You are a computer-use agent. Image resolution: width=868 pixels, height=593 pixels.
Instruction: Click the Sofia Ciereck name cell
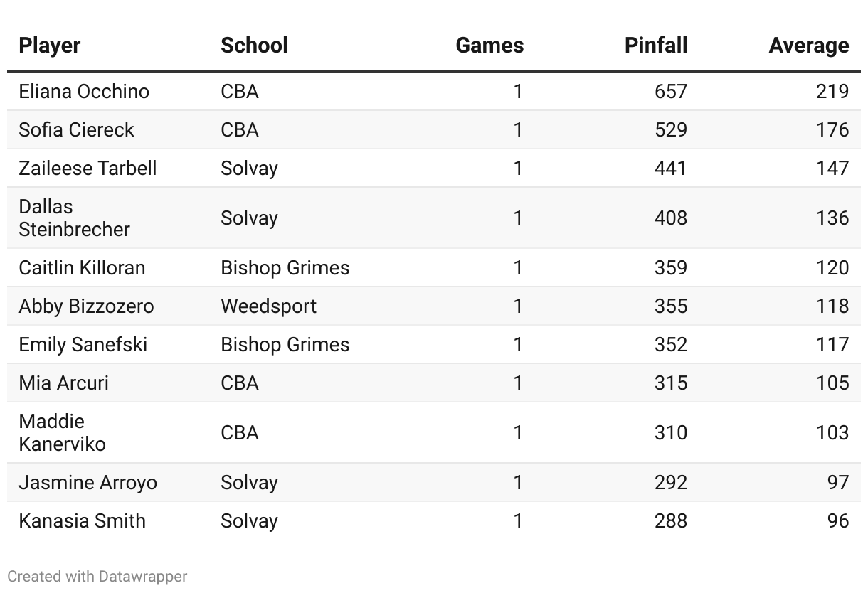[76, 130]
